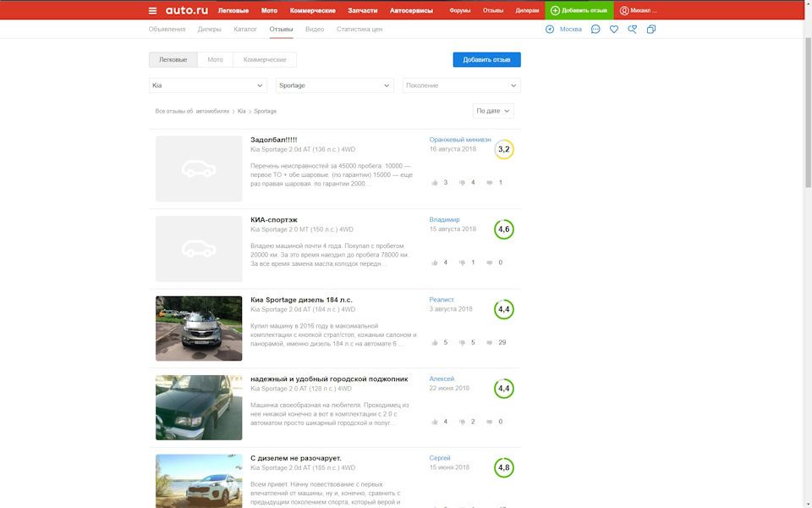This screenshot has width=812, height=508.
Task: Open author Оранжевый минивэн profile
Action: pos(460,140)
